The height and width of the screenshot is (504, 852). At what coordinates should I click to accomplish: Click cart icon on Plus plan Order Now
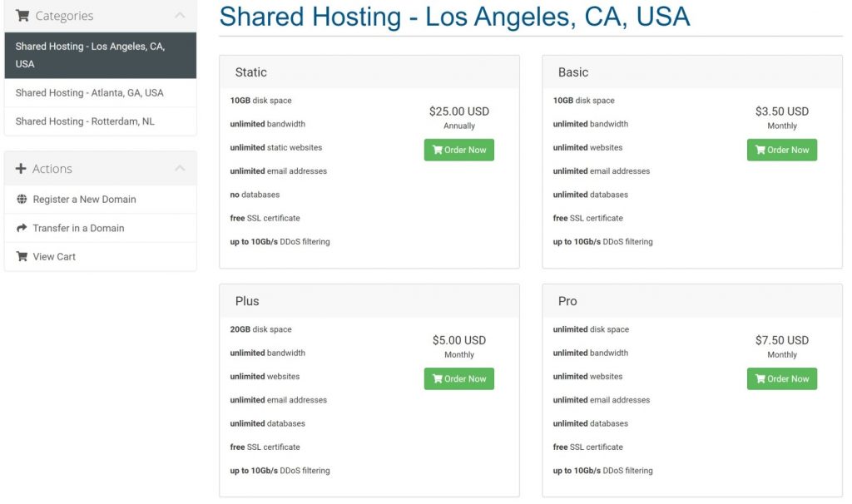438,378
